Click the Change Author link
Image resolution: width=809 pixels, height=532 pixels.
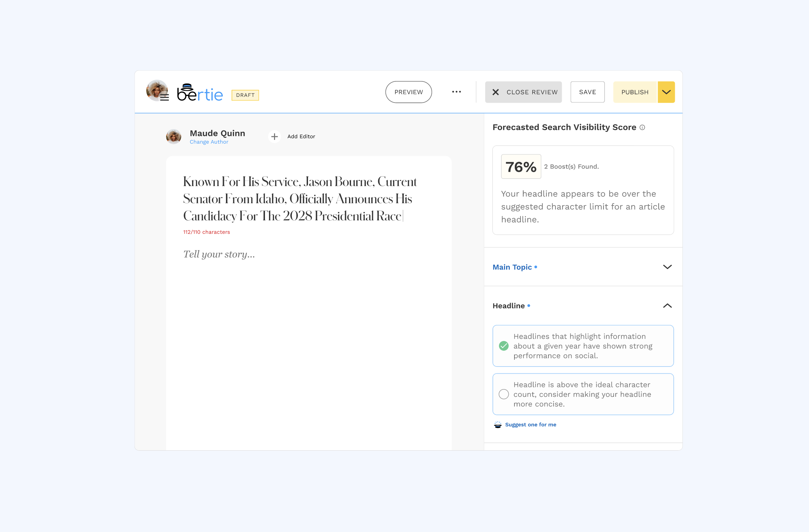(x=209, y=142)
